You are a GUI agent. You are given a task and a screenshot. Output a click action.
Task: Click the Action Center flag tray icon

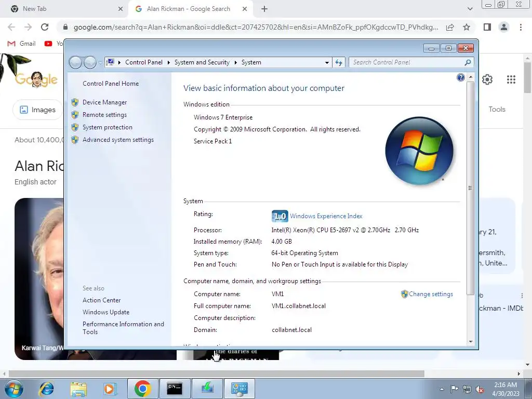[x=454, y=389]
